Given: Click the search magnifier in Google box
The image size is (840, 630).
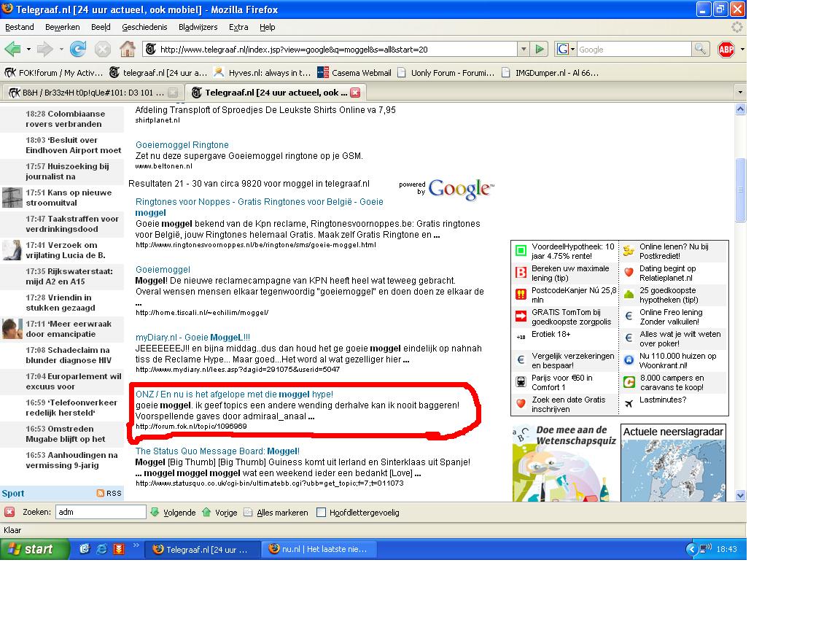Looking at the screenshot, I should [x=700, y=50].
